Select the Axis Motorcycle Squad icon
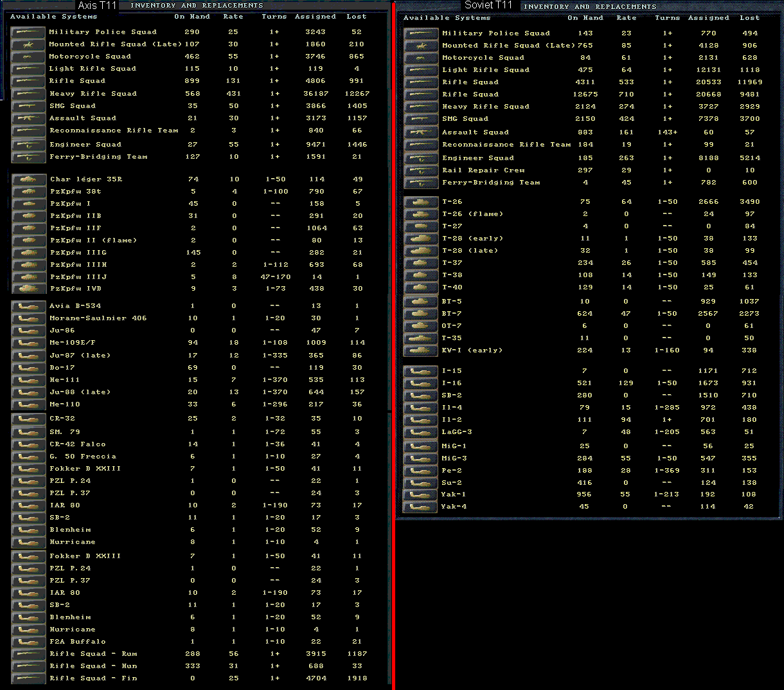The width and height of the screenshot is (784, 690). (28, 56)
